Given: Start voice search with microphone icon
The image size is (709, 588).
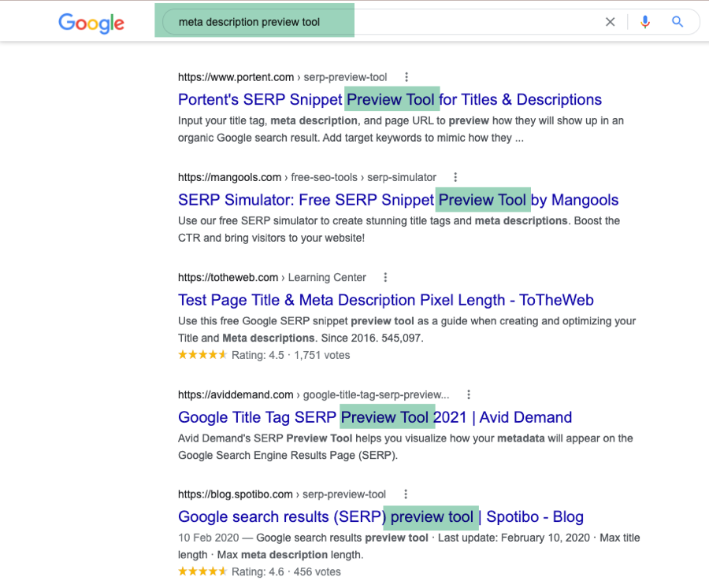Looking at the screenshot, I should (645, 22).
